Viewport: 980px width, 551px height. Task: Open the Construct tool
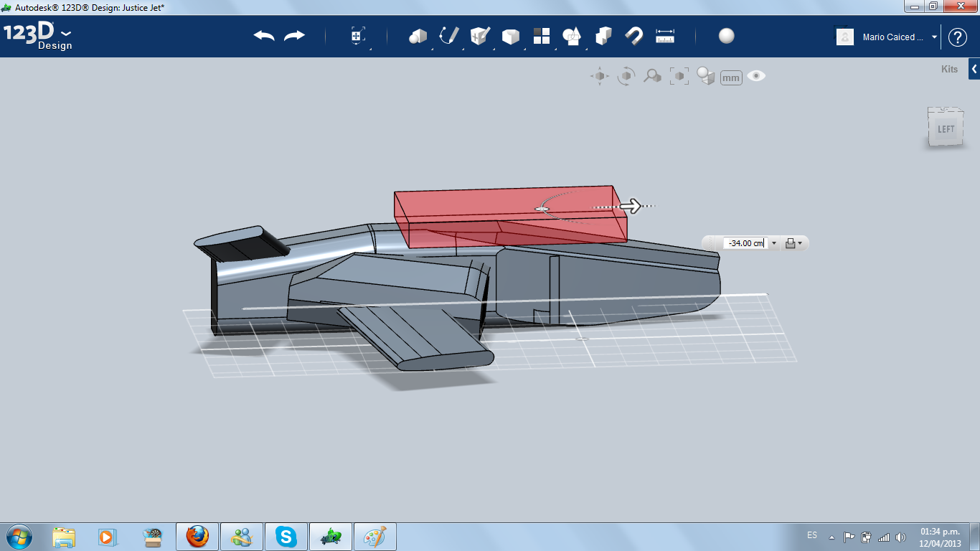[480, 36]
